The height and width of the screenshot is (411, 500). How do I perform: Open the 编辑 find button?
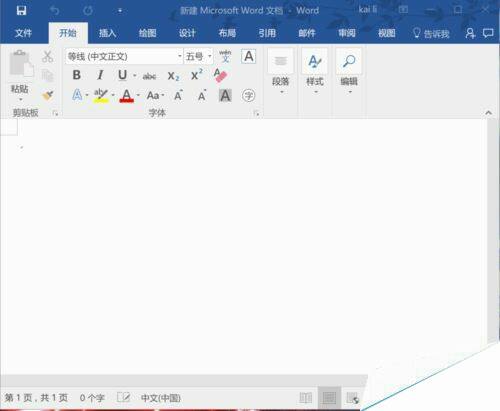pyautogui.click(x=349, y=72)
